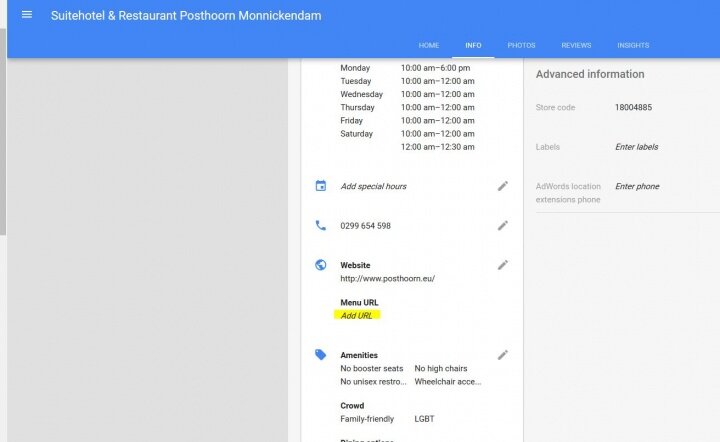Click No booster seats amenity
The image size is (720, 442).
371,369
